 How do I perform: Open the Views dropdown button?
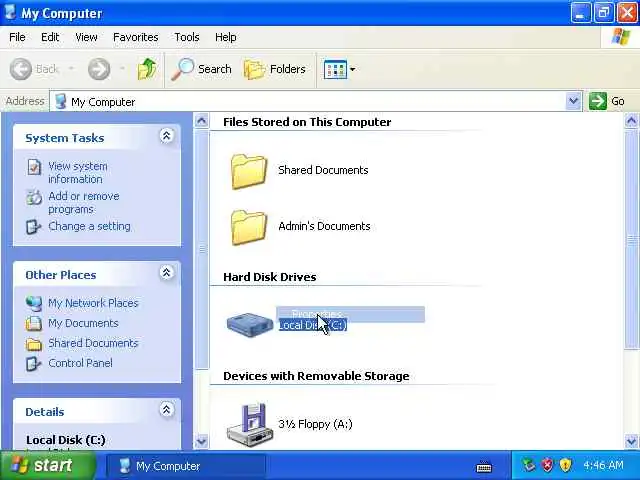(339, 69)
